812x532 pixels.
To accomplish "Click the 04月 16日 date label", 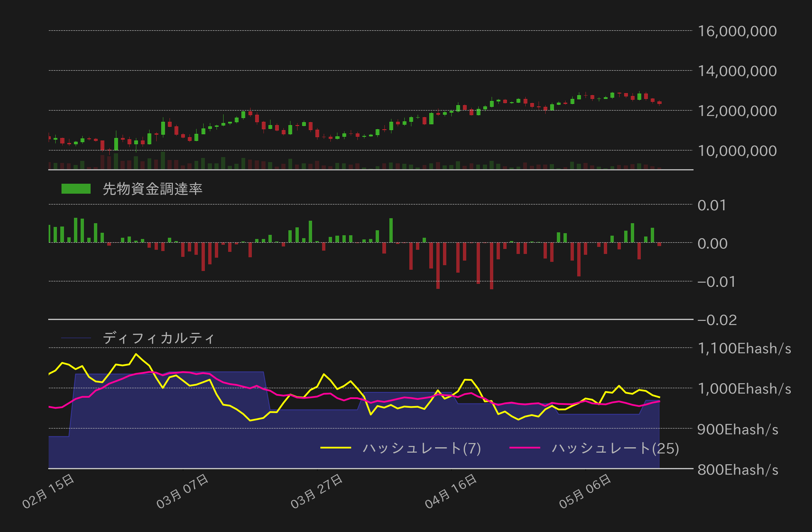I will pyautogui.click(x=451, y=491).
